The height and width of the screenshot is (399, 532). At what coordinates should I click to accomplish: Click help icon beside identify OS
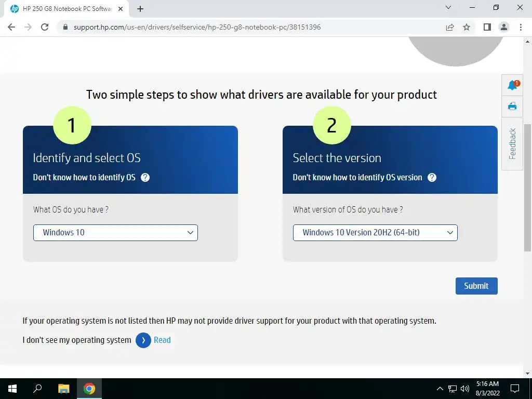coord(145,178)
